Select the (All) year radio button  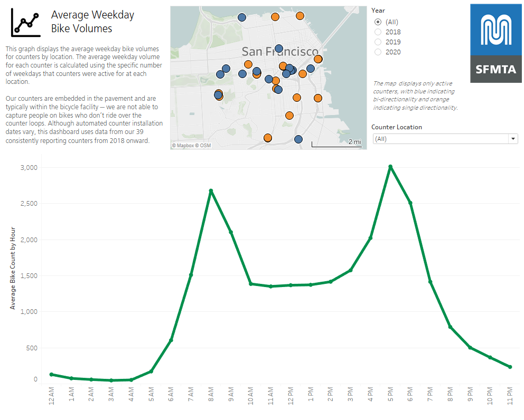point(378,22)
